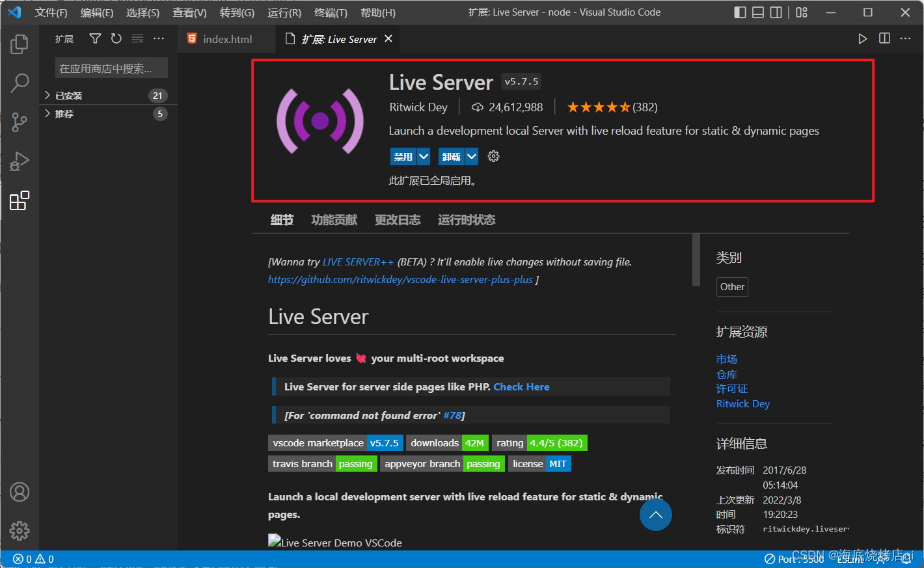Open the Live Server extension settings gear

[x=493, y=156]
